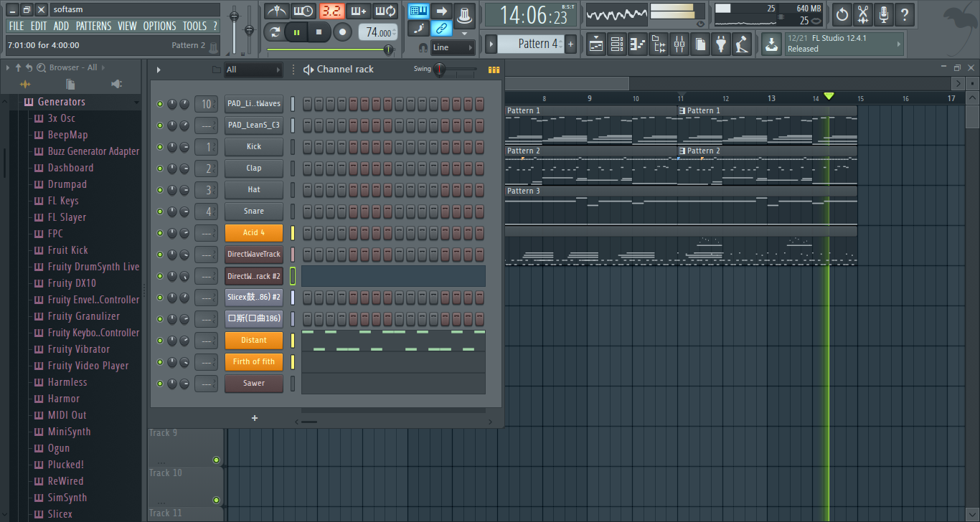Open the project picker pages icon
This screenshot has height=522, width=980.
[700, 44]
